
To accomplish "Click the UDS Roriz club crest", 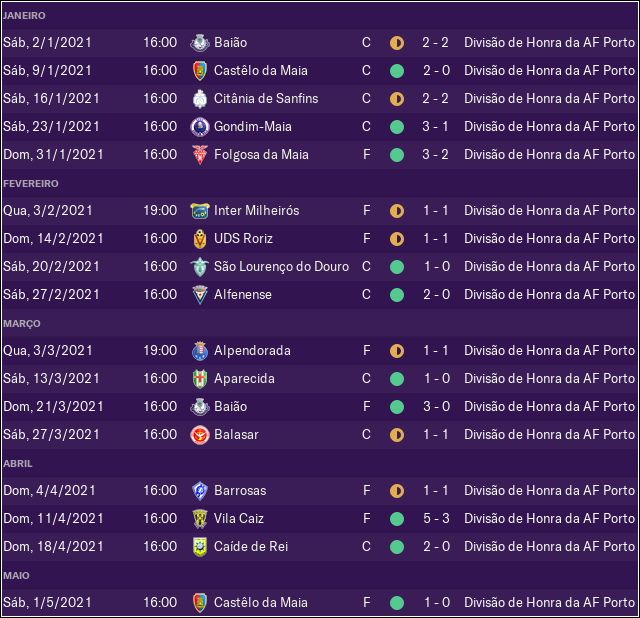I will point(200,239).
